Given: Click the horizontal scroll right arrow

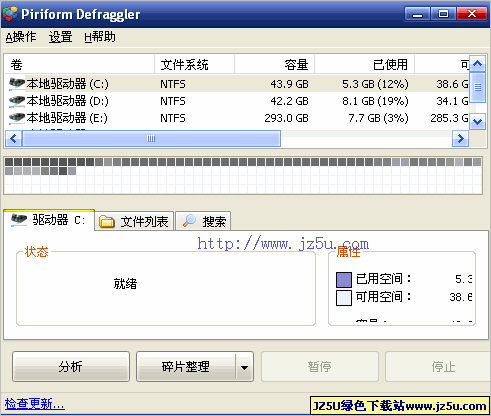Looking at the screenshot, I should [460, 138].
